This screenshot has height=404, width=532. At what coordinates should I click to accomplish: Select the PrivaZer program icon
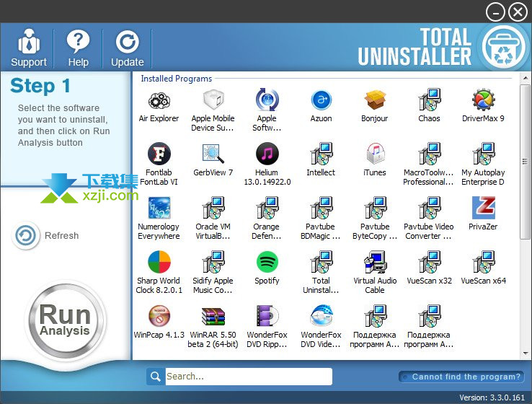point(483,208)
